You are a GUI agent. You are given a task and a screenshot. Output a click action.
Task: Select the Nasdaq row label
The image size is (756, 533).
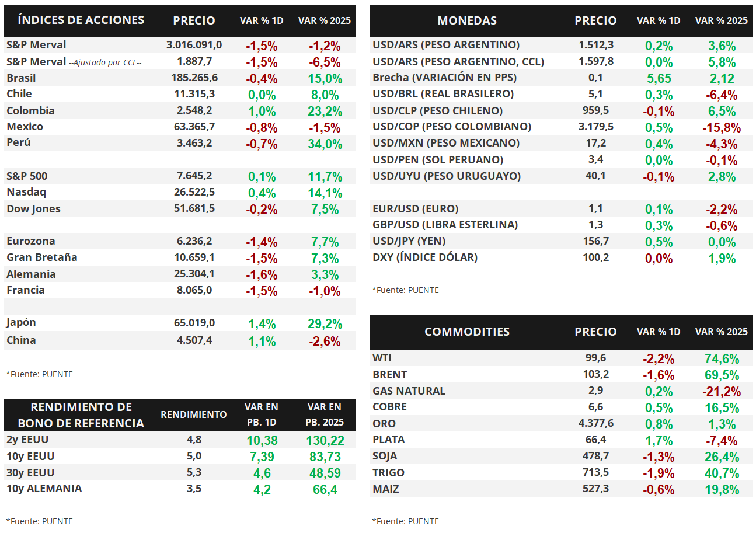[26, 192]
